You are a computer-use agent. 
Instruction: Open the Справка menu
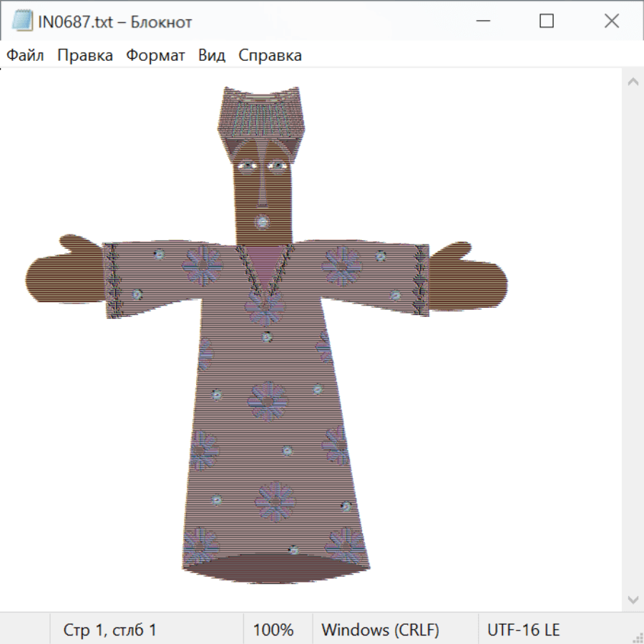coord(270,56)
